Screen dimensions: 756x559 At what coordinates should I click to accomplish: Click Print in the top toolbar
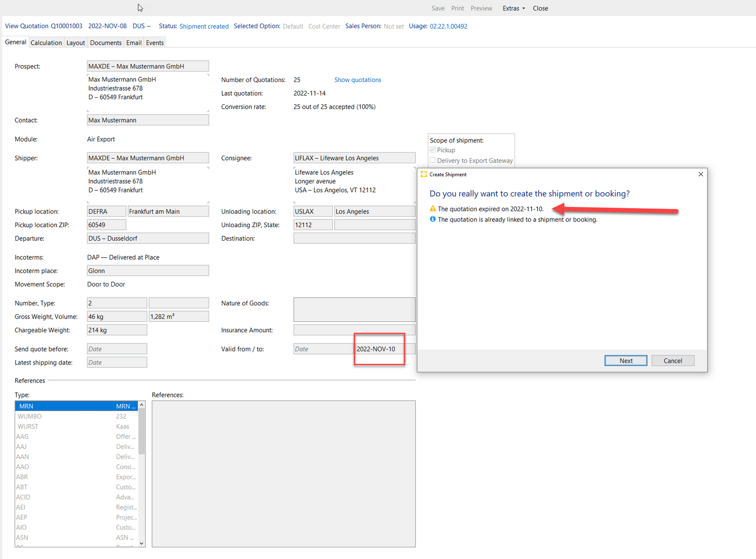(x=458, y=8)
